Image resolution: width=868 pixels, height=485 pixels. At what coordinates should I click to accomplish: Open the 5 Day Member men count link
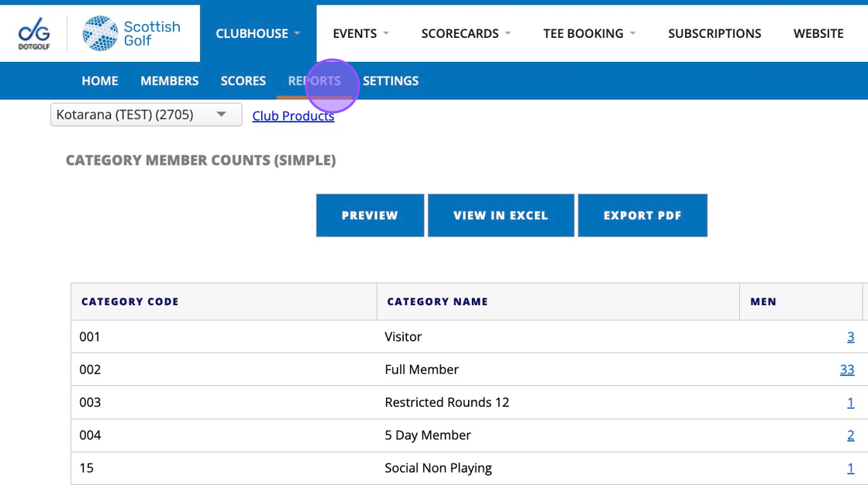(x=850, y=435)
